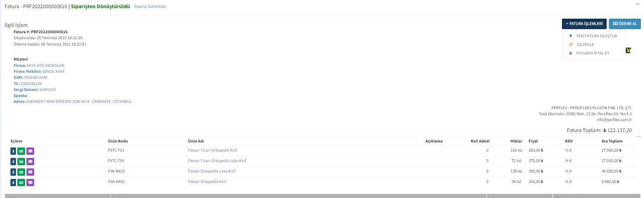Click the Ödeme Al button
Screen dimensions: 644x198
[624, 24]
